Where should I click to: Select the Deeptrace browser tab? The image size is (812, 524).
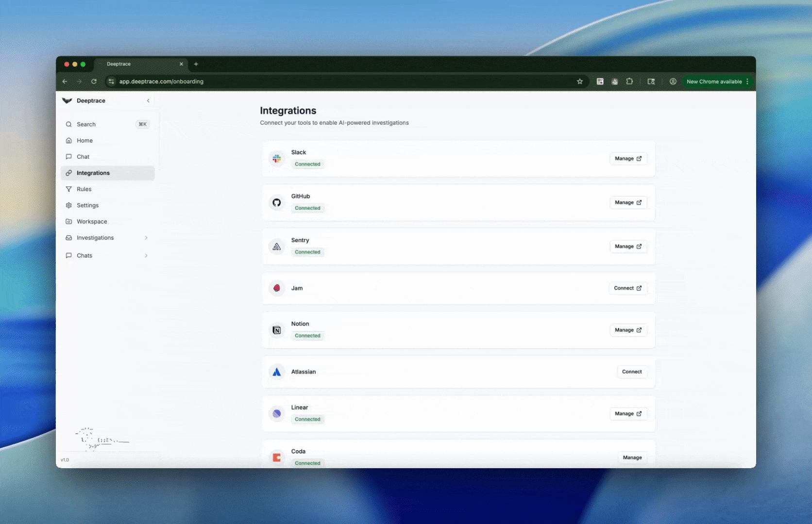[118, 64]
